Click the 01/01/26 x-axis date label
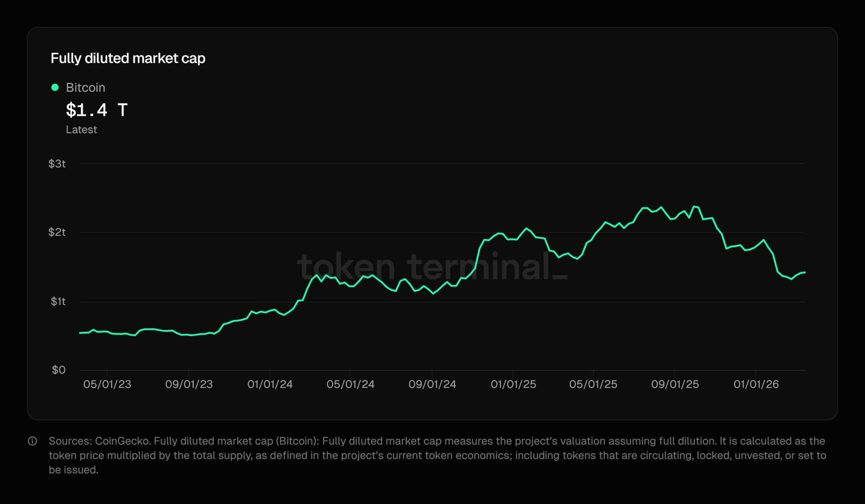Screen dimensions: 865x504 point(756,384)
